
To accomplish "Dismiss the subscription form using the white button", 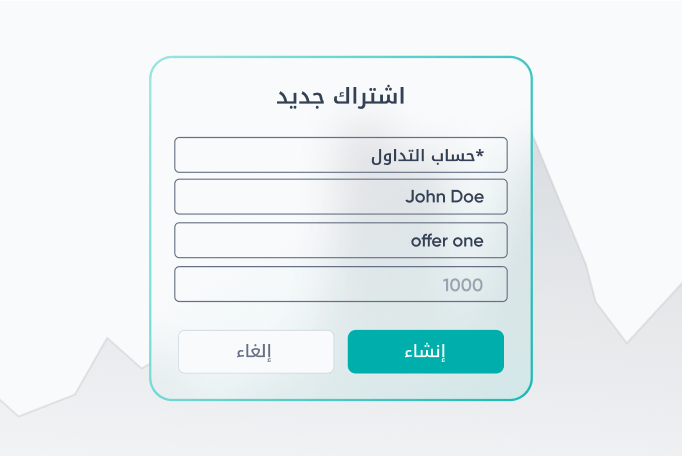I will click(x=256, y=352).
